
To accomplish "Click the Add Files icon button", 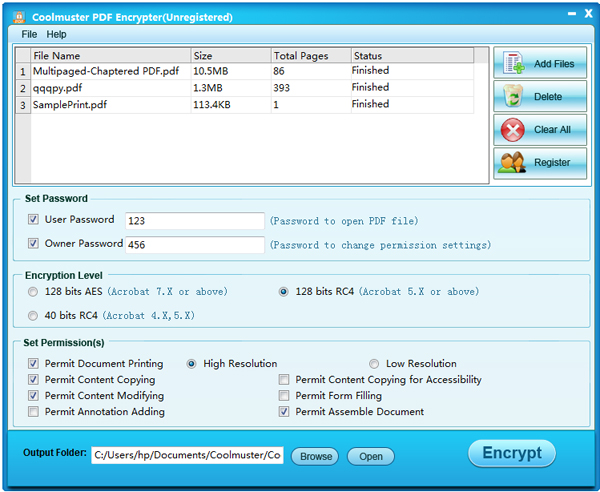I will pyautogui.click(x=513, y=64).
